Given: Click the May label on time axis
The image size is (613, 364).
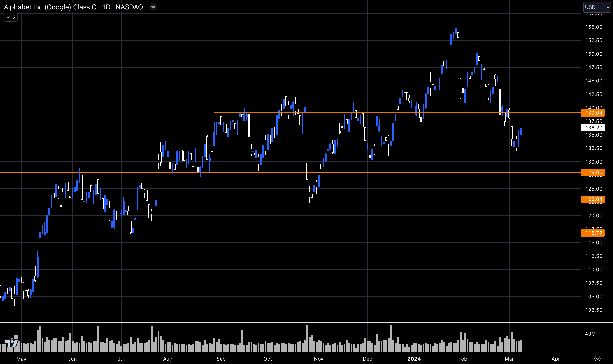Looking at the screenshot, I should tap(21, 359).
